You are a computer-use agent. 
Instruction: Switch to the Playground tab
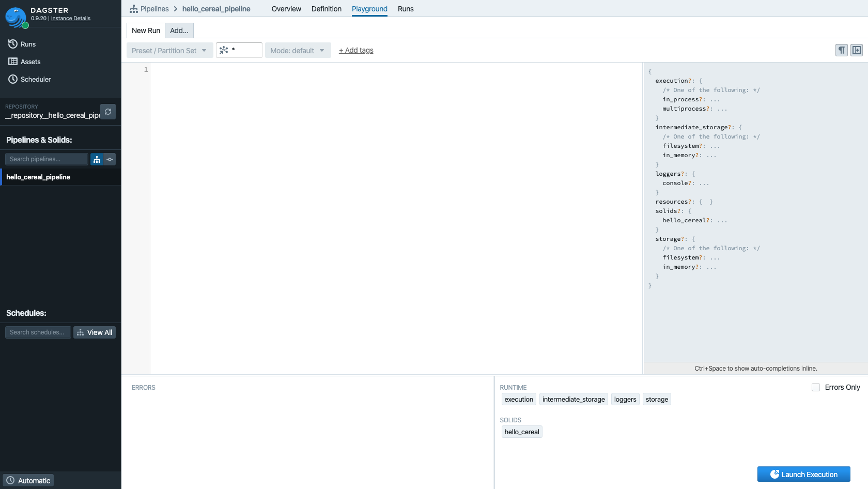pos(369,9)
